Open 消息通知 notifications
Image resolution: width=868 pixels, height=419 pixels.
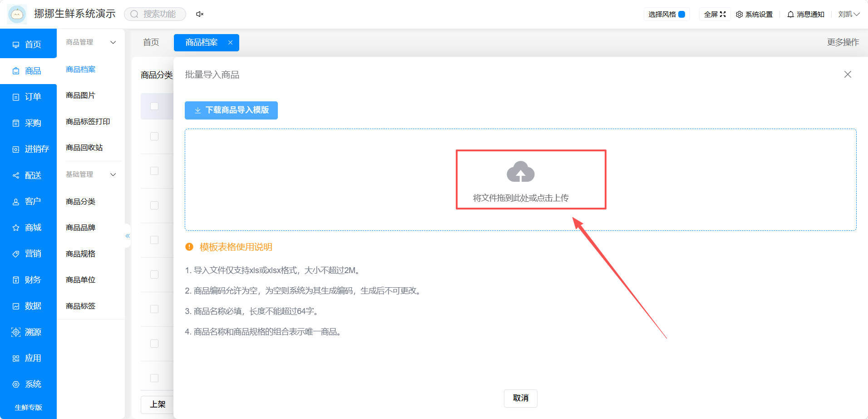(x=806, y=15)
